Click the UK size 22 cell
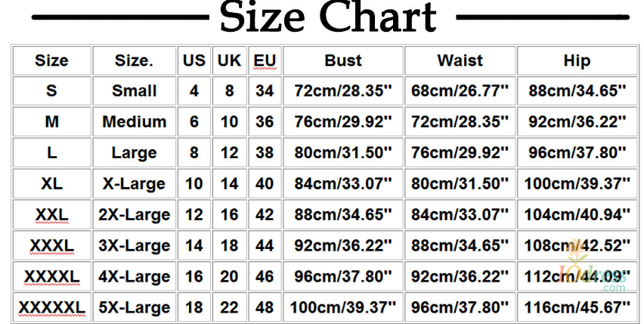644x324 pixels. [229, 308]
